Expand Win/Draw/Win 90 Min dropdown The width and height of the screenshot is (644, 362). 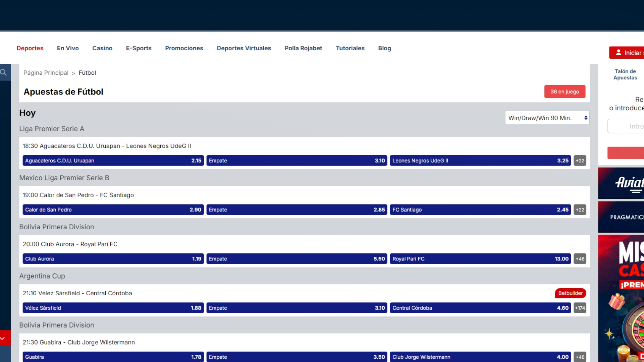click(x=547, y=118)
